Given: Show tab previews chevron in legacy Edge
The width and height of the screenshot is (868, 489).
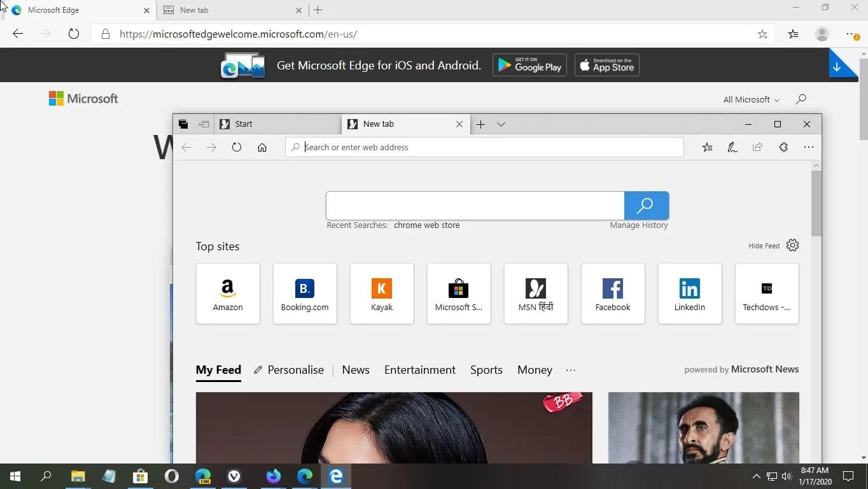Looking at the screenshot, I should click(501, 124).
